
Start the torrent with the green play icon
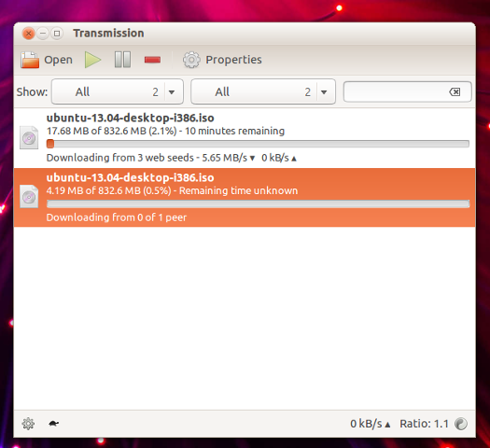[x=92, y=60]
